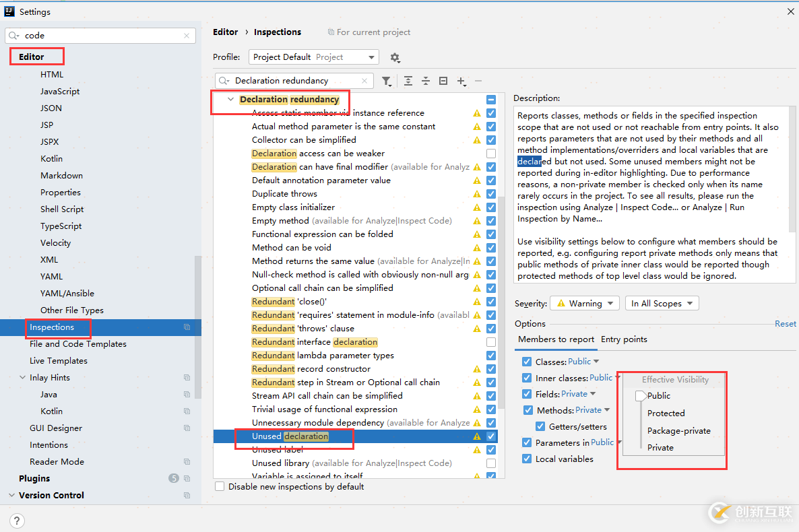799x532 pixels.
Task: Click the Reset link in Options
Action: point(785,324)
